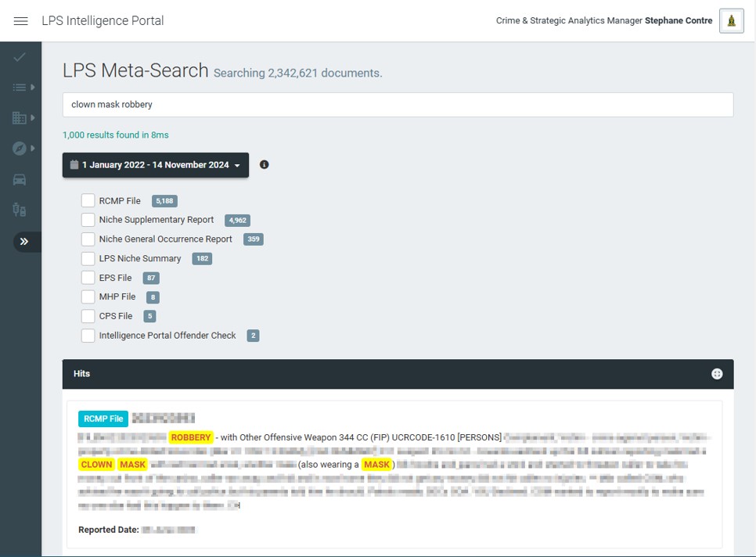Click the RCMP File result tag
This screenshot has width=756, height=557.
coord(103,419)
